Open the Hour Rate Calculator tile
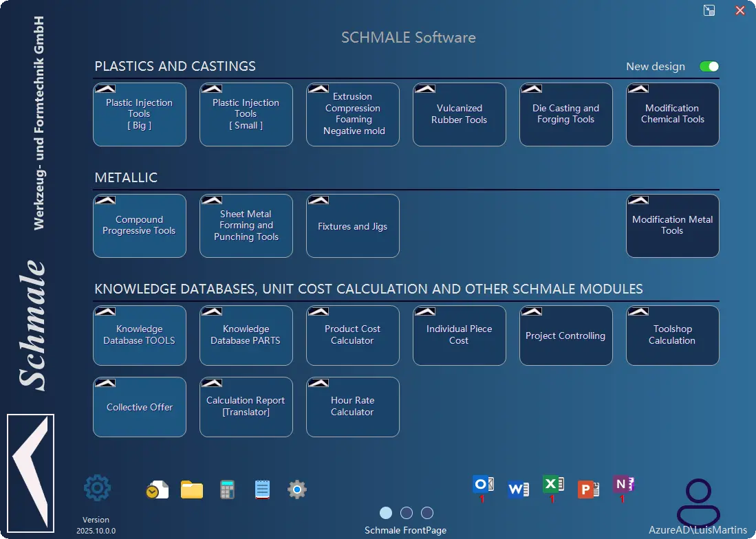Image resolution: width=756 pixels, height=539 pixels. coord(353,407)
